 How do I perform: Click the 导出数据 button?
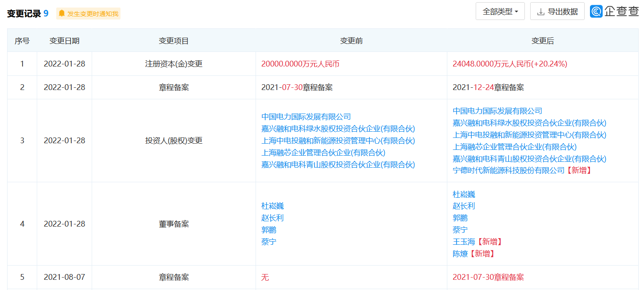click(557, 12)
